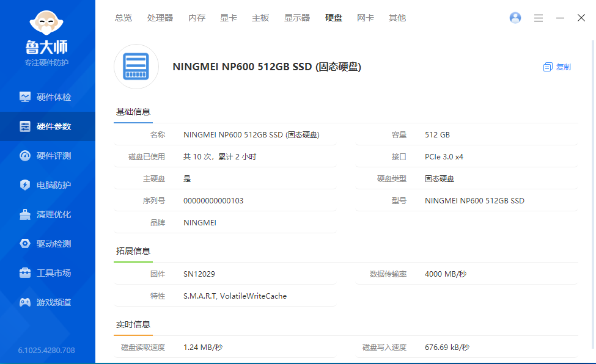Screen dimensions: 596x364
Task: Switch to 处理器 tab
Action: tap(160, 18)
